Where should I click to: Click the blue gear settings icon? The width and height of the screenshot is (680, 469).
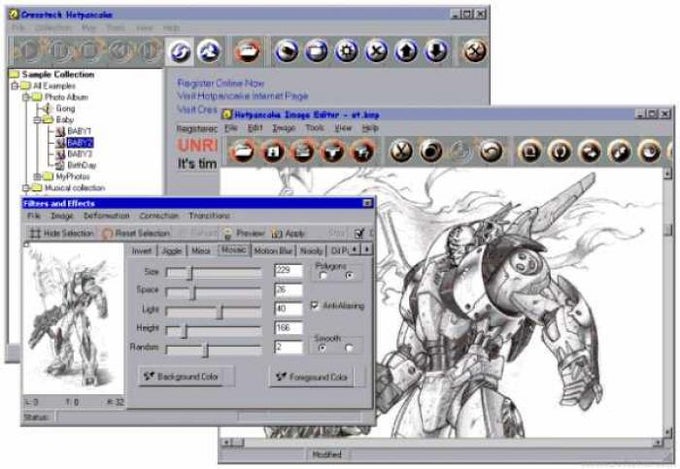[346, 52]
